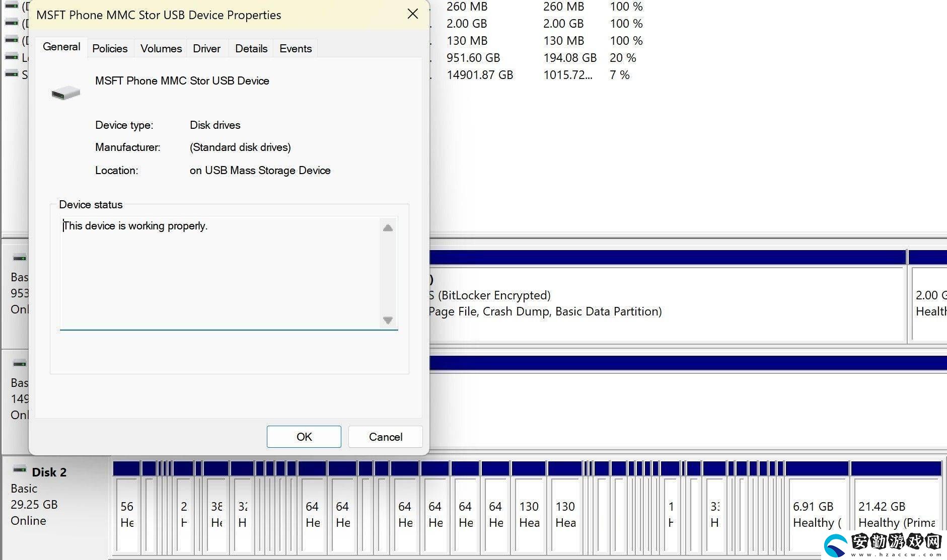Switch to the Driver tab

tap(207, 48)
